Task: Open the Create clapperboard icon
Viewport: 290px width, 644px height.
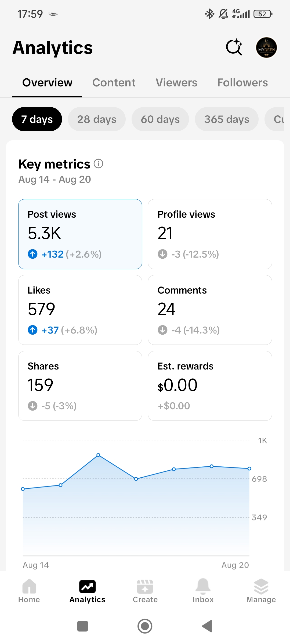Action: pos(145,587)
